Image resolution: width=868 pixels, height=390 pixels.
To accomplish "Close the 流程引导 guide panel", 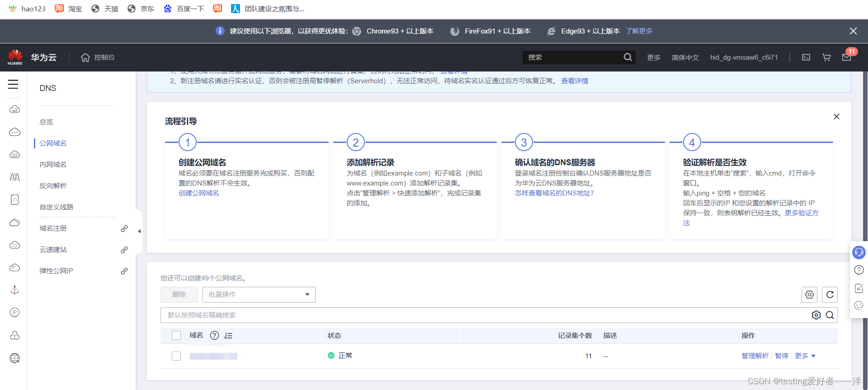I will (x=836, y=116).
